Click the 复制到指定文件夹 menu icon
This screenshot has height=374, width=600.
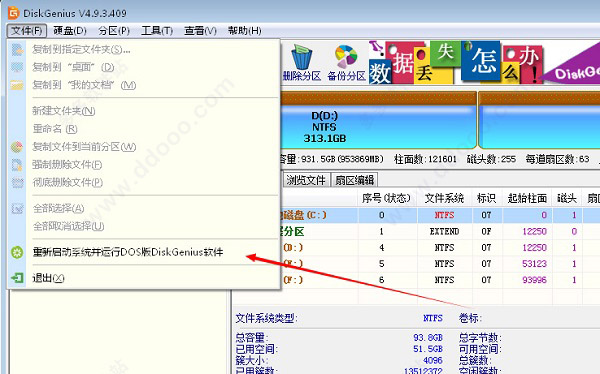[x=17, y=49]
